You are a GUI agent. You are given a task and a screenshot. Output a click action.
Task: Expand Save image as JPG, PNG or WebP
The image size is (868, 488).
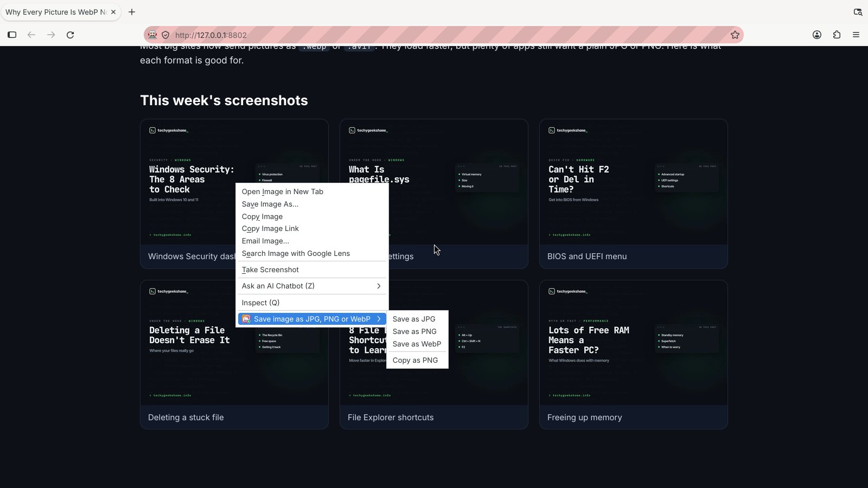click(x=312, y=319)
